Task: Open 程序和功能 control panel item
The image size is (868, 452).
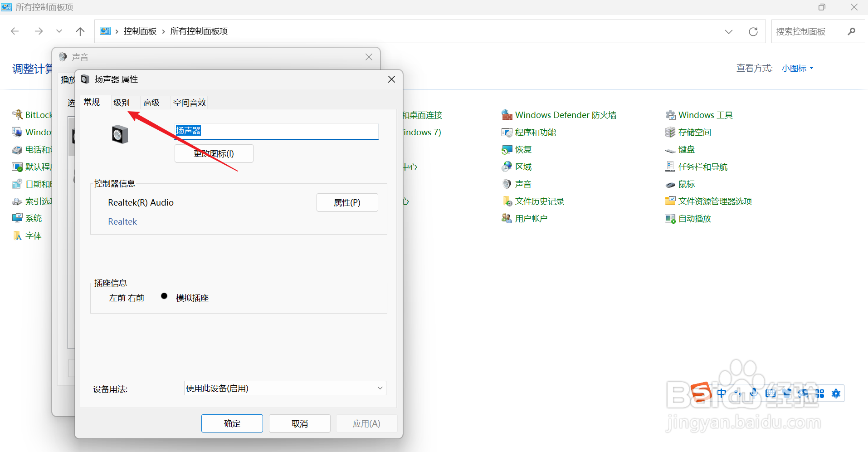Action: (x=529, y=133)
